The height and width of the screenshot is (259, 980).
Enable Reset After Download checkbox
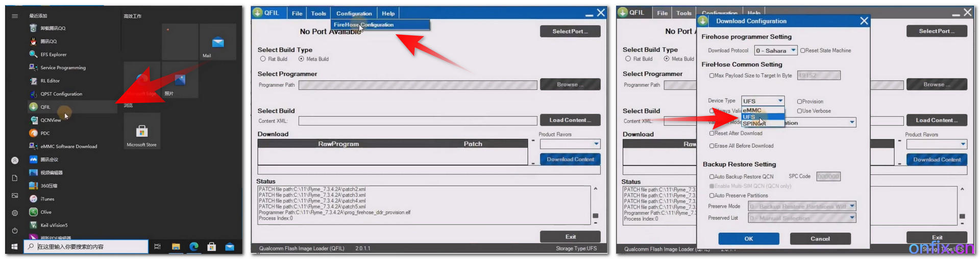(712, 133)
